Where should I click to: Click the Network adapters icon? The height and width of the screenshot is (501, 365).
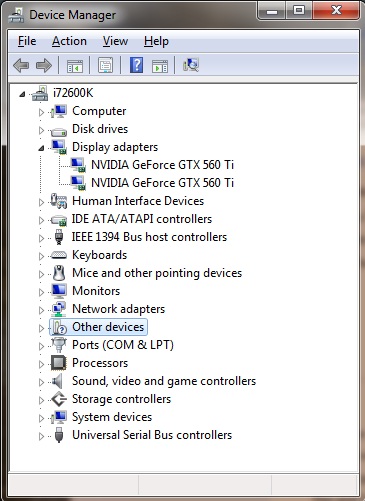point(59,309)
